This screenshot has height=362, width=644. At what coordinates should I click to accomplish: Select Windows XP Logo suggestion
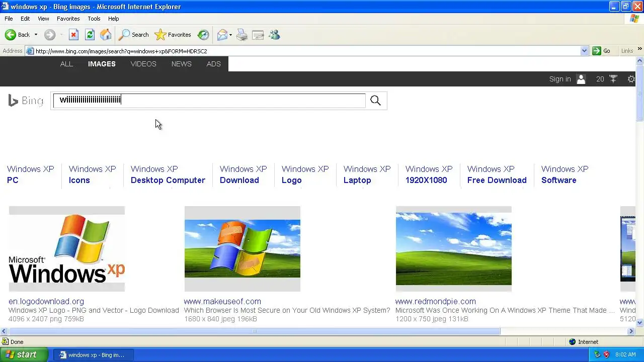(x=305, y=174)
